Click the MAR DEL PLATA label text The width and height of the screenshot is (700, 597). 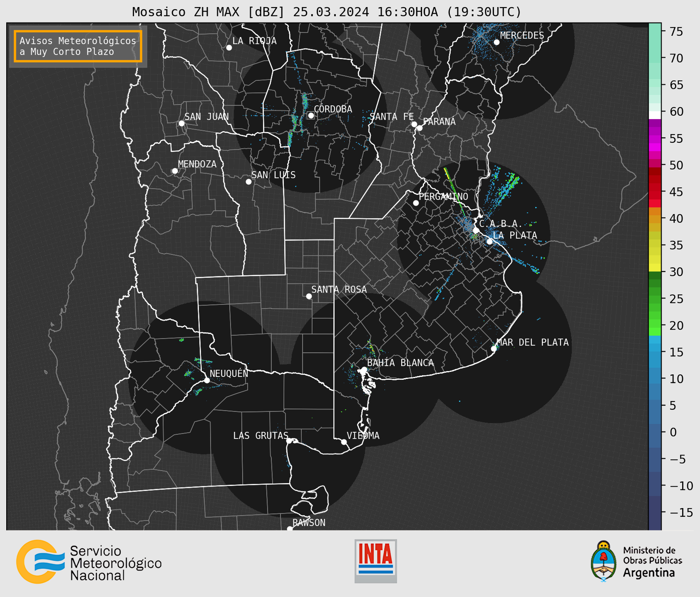532,343
